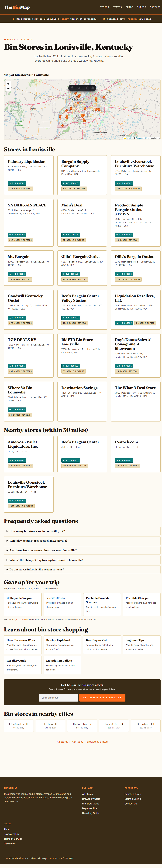162x868 pixels.
Task: Focus the you@email.com input field
Action: (59, 698)
